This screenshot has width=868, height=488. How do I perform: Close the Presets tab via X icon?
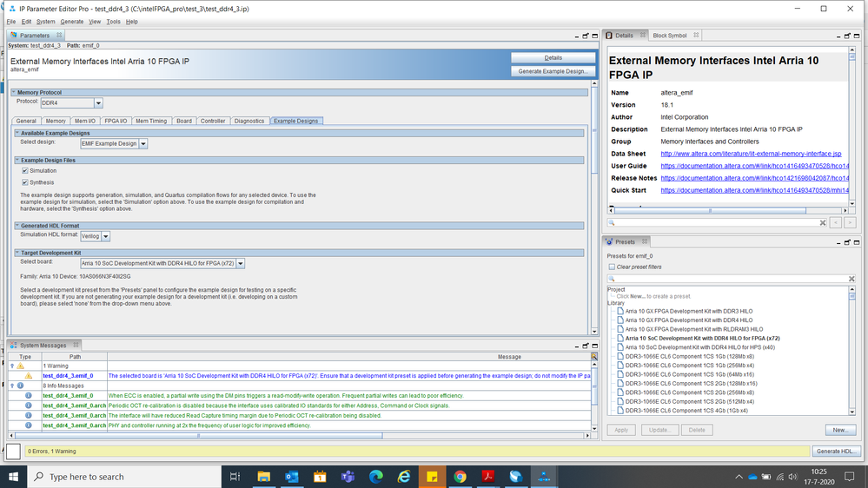(645, 241)
